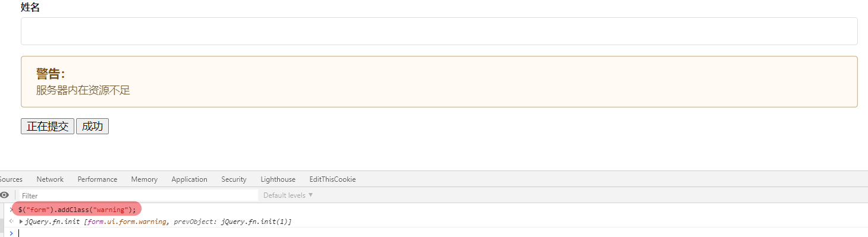Image resolution: width=868 pixels, height=237 pixels.
Task: Open the Performance tab
Action: click(98, 179)
